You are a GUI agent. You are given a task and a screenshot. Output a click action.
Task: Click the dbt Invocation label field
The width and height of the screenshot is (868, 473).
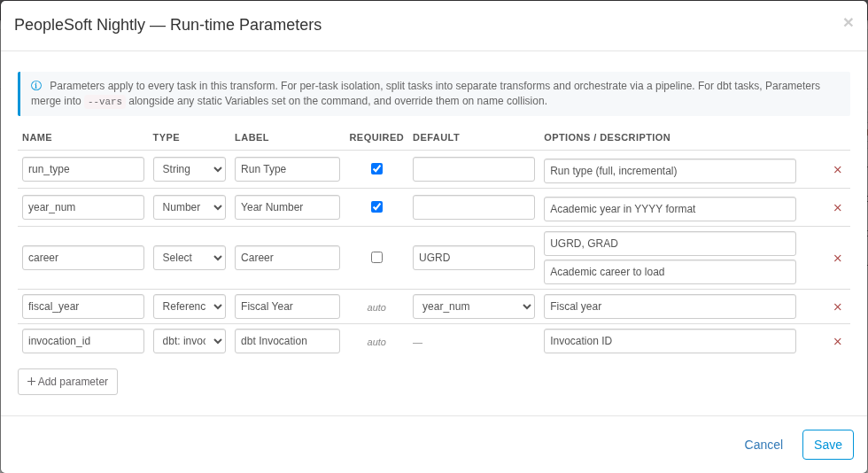287,341
